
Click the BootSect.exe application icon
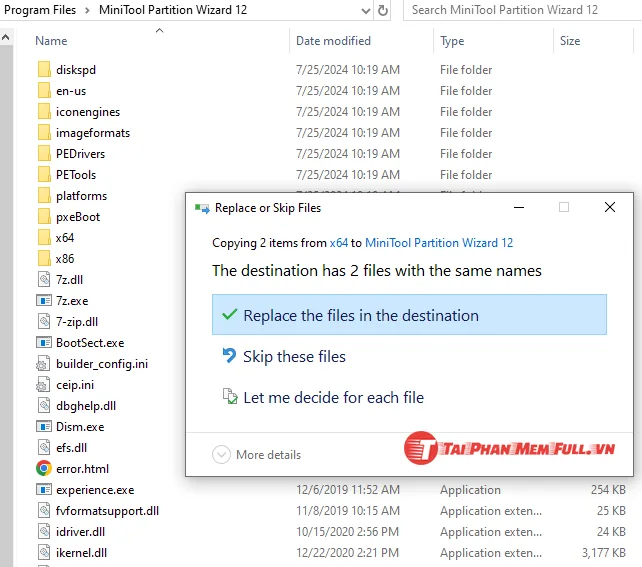[x=44, y=343]
